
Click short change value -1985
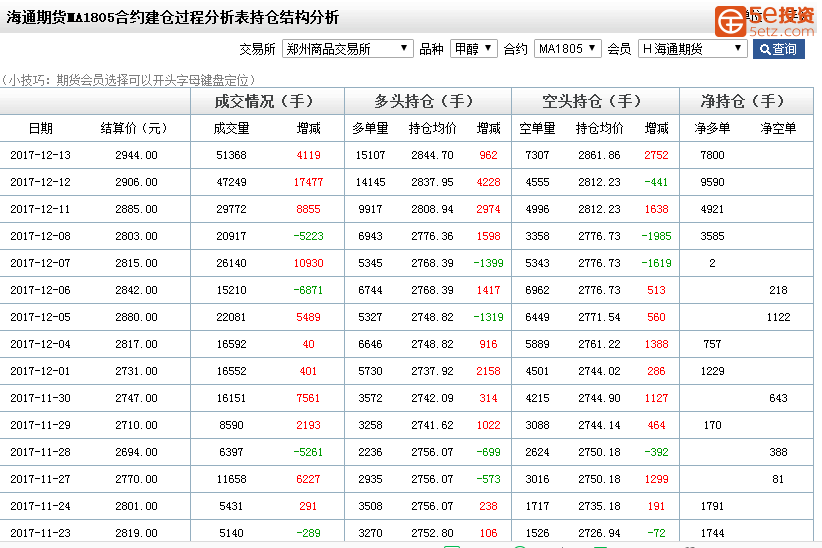tap(656, 236)
